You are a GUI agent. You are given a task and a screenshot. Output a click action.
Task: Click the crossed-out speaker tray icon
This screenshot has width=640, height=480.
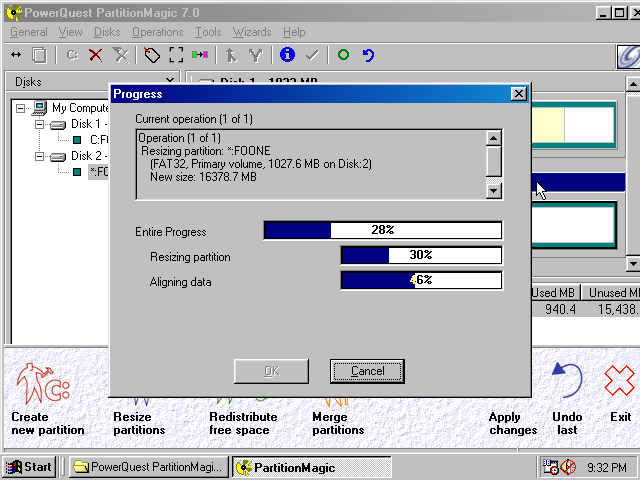568,467
